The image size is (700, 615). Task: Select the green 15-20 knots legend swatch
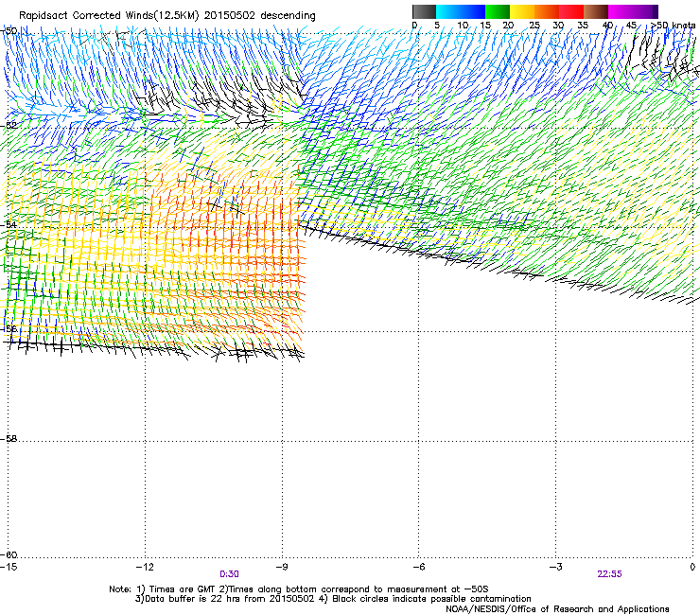[x=498, y=11]
